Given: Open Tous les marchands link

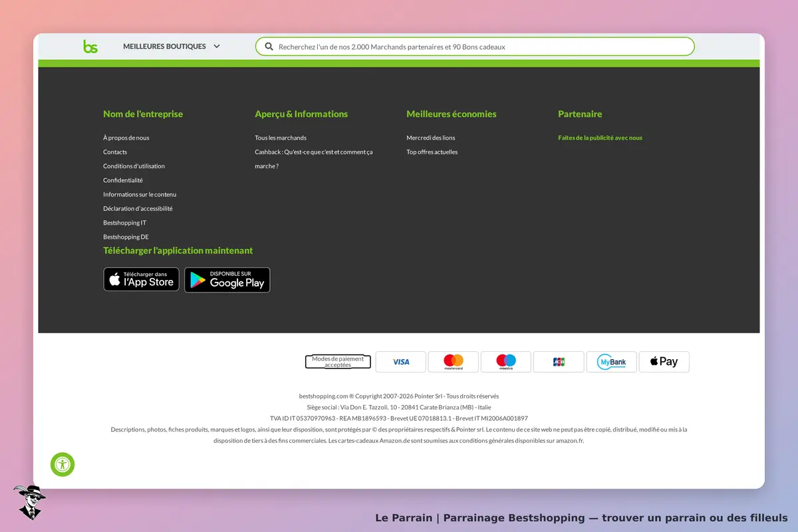Looking at the screenshot, I should point(281,138).
